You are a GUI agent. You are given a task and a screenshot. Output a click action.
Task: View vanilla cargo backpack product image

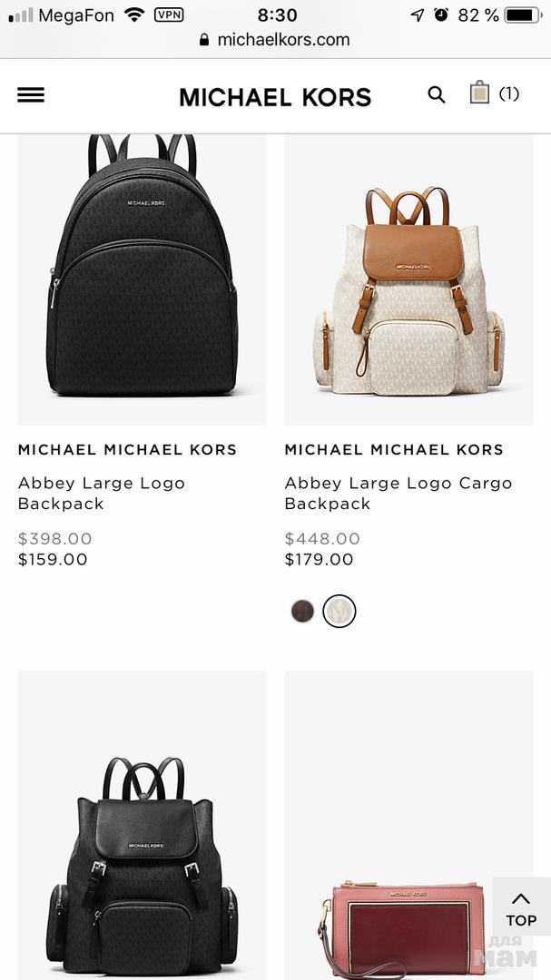point(409,279)
